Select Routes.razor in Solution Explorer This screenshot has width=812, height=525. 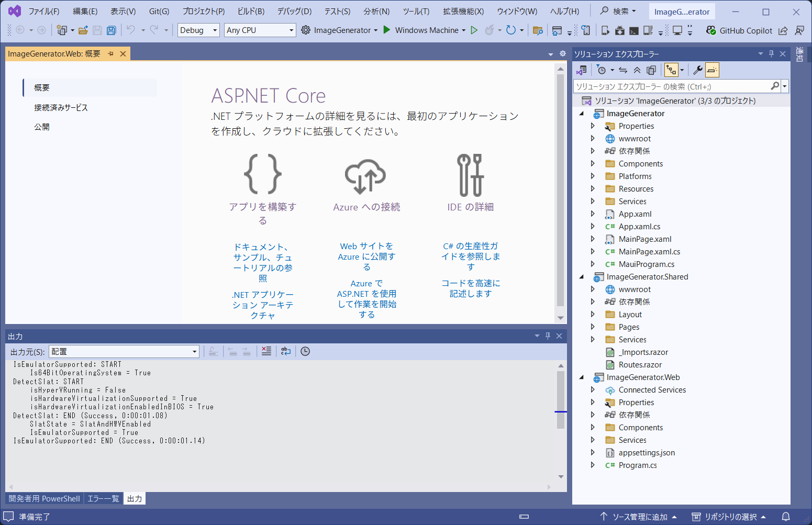point(640,365)
